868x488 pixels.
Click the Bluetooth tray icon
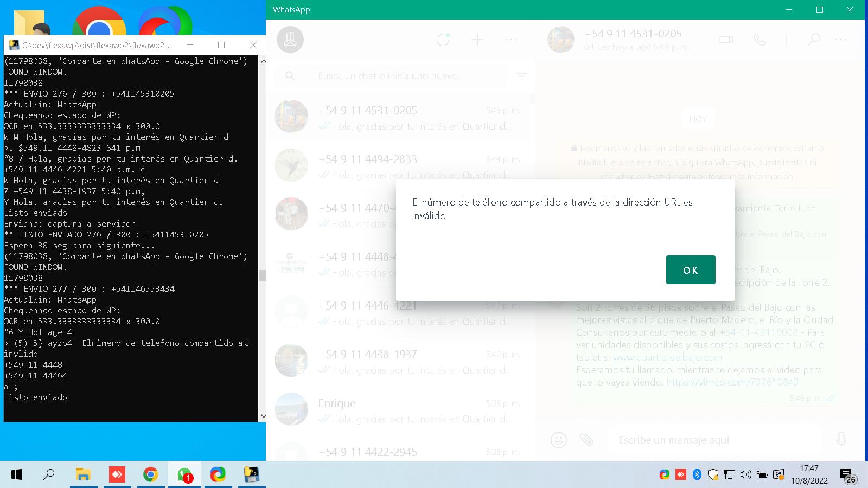pos(697,475)
